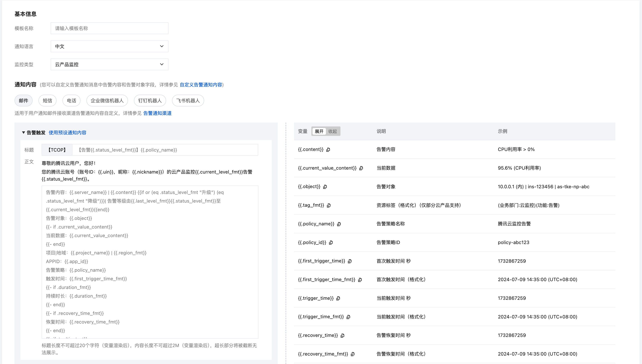Copy the {{.first_trigger_time}} variable icon
Image resolution: width=642 pixels, height=364 pixels.
pos(350,261)
